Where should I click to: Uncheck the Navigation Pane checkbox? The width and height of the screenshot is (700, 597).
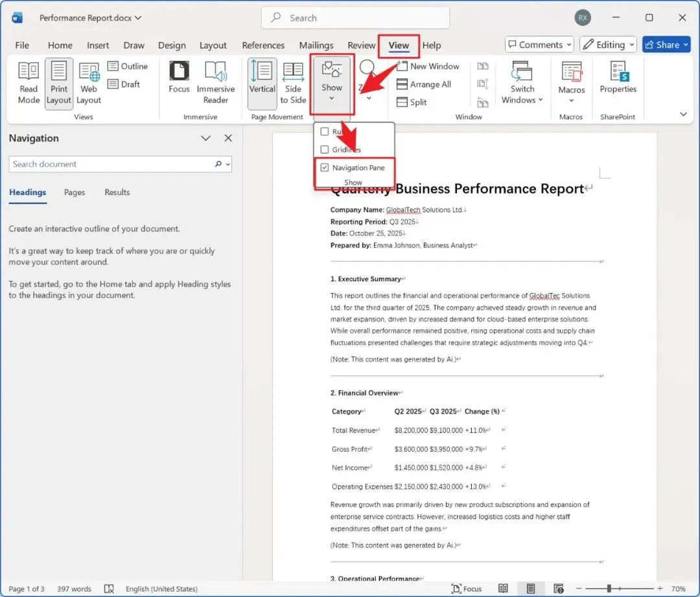tap(325, 167)
